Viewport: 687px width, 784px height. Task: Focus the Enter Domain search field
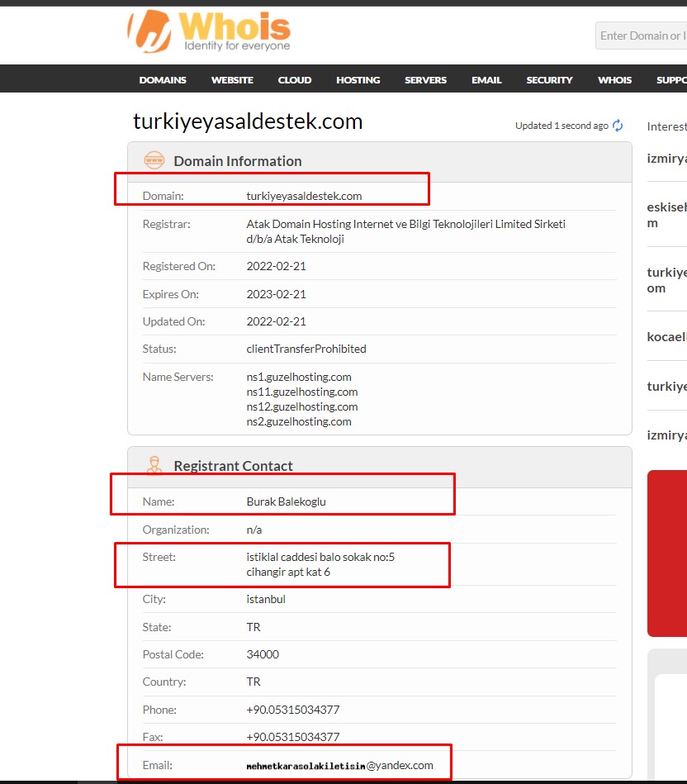(x=641, y=36)
